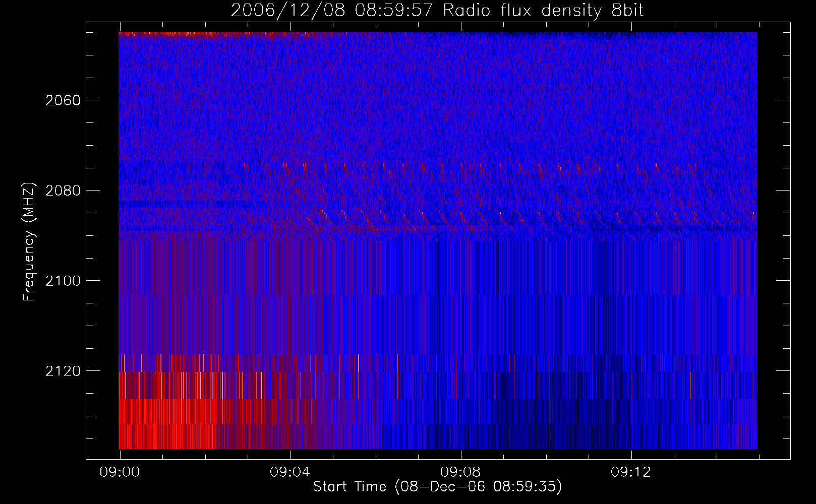Click the 'Start Time (08-Dec-06 08:59:35)' axis label
Viewport: 816px width, 504px height.
click(437, 487)
